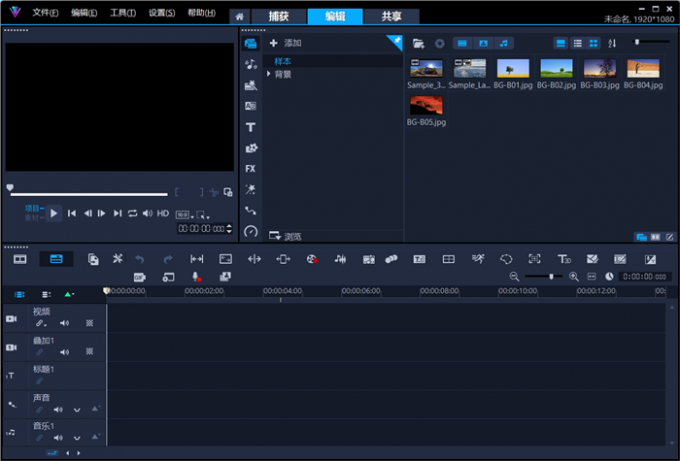Expand the 音乐1 track chevron
680x461 pixels.
(77, 438)
